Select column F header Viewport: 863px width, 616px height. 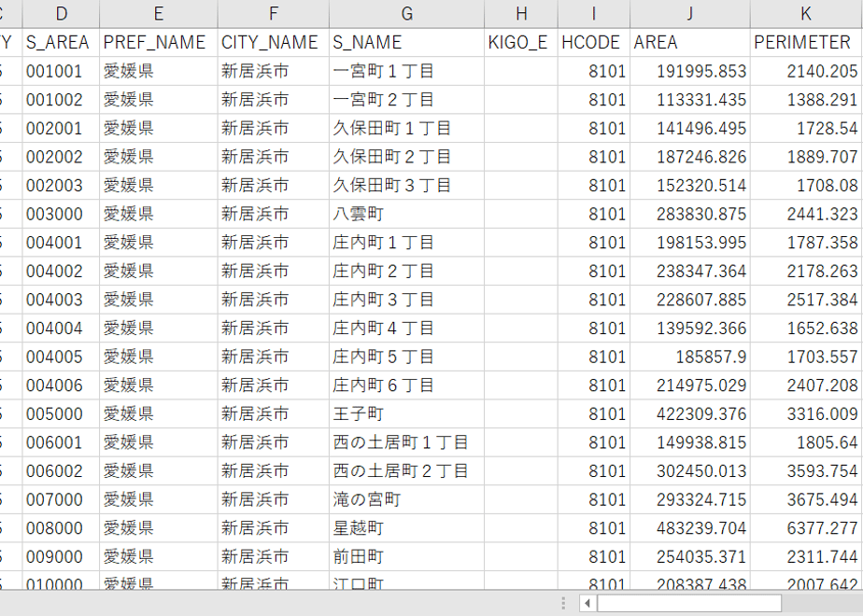point(274,14)
